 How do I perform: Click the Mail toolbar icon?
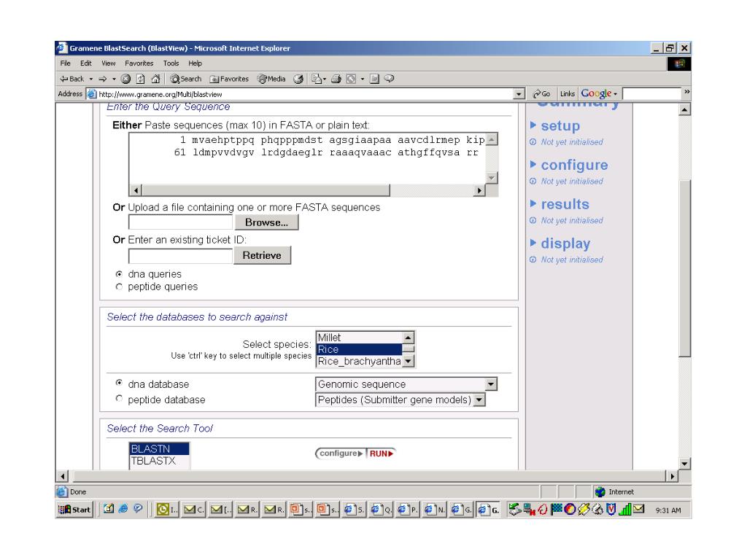pos(317,79)
